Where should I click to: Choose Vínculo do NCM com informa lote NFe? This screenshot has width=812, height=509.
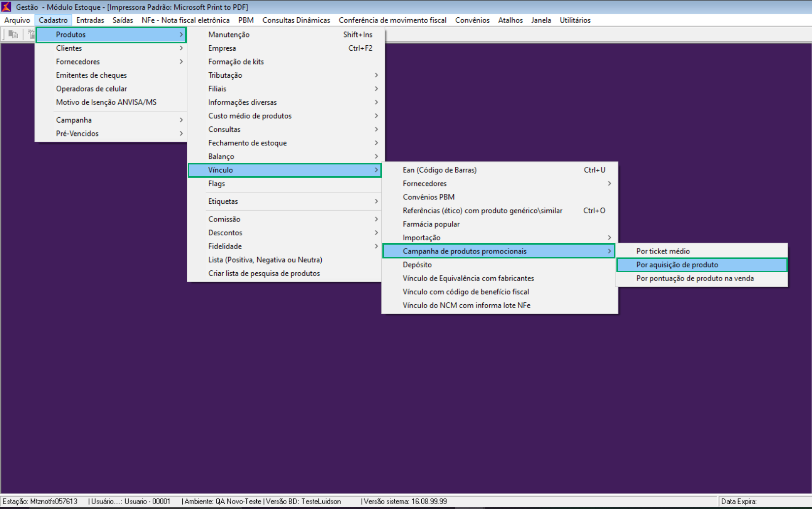pos(499,305)
